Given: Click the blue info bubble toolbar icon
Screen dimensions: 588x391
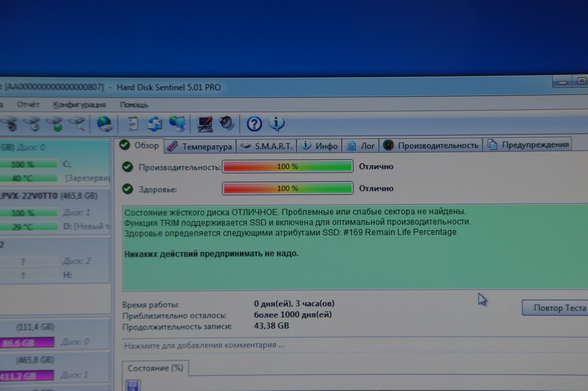Looking at the screenshot, I should pos(277,124).
